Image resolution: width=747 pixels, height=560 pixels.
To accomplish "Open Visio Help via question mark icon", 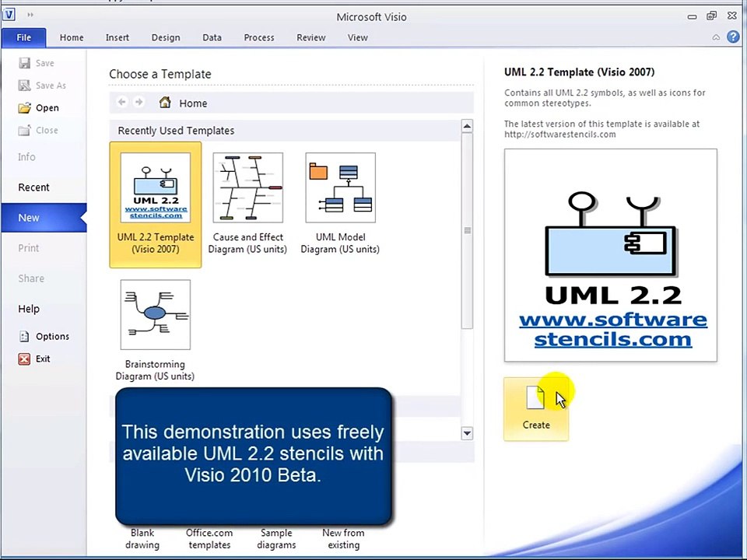I will (733, 37).
